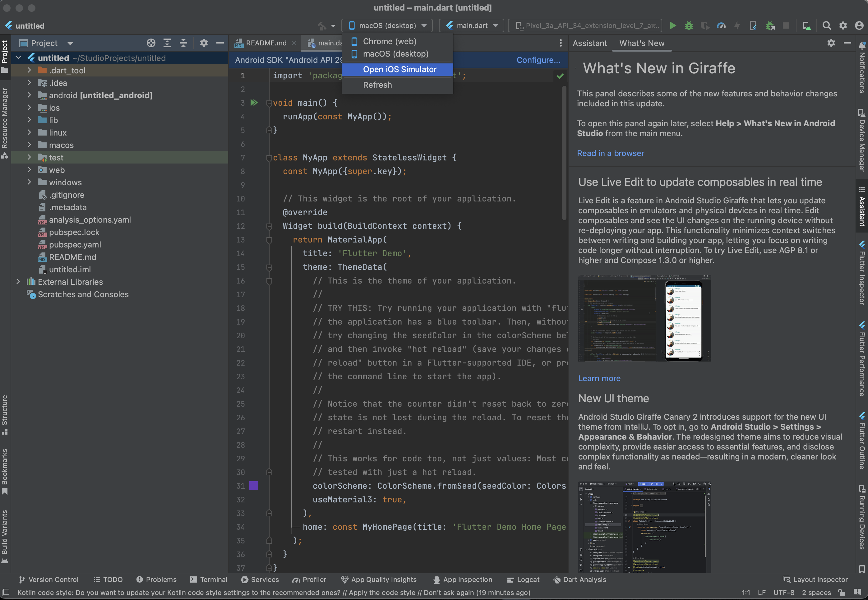Click the run gutter arrow beside main()
The height and width of the screenshot is (600, 868).
pos(254,103)
